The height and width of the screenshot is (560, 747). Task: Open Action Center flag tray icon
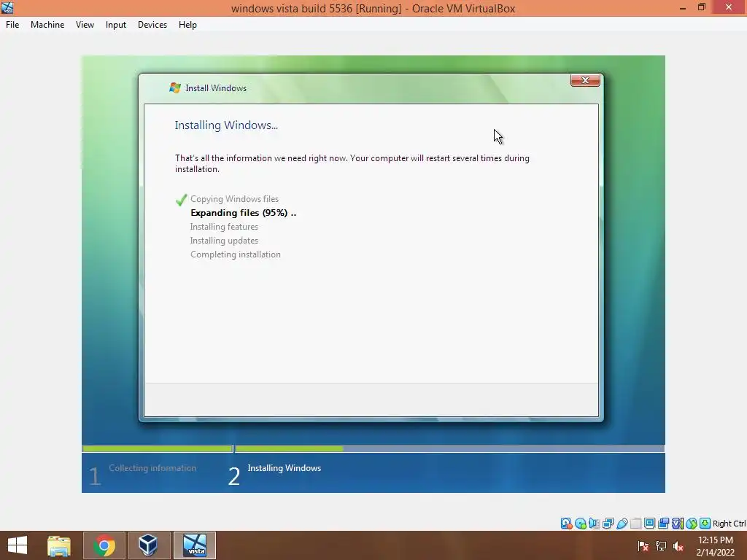(x=643, y=545)
